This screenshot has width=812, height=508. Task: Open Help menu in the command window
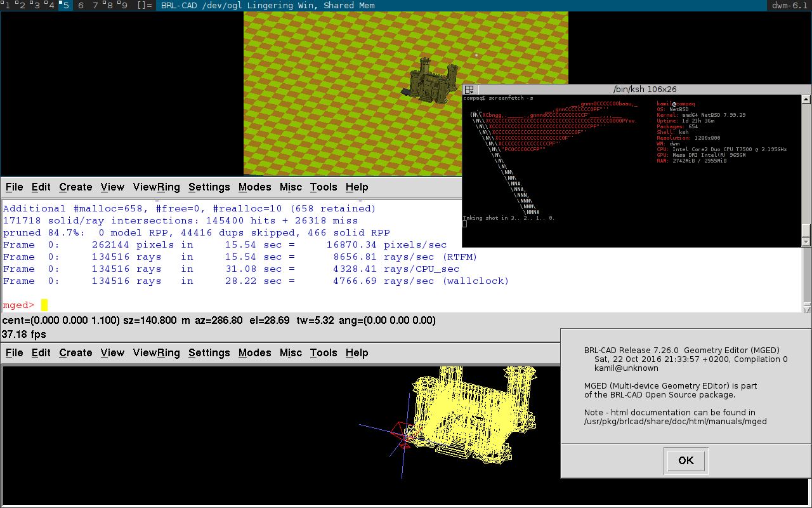pyautogui.click(x=357, y=187)
